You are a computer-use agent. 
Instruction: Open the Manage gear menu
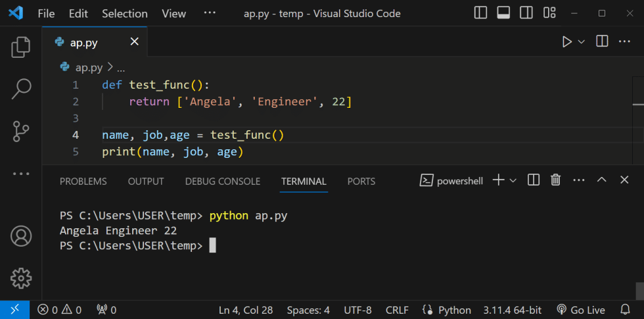click(20, 278)
